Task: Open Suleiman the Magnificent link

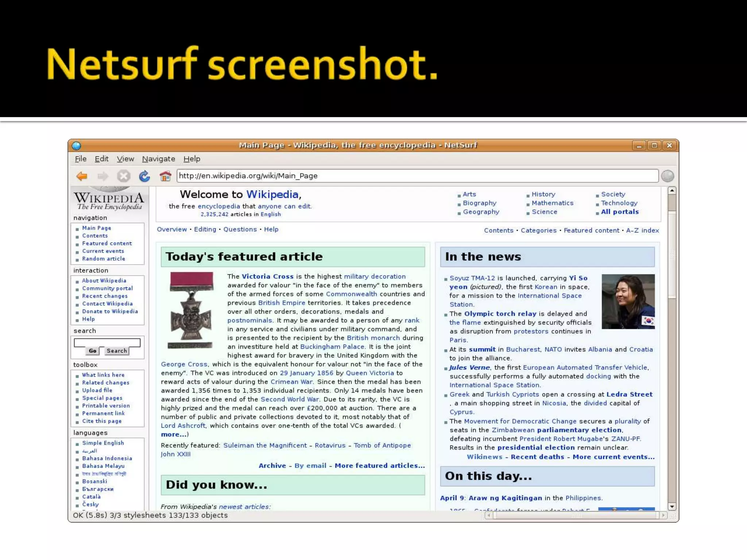Action: point(265,445)
